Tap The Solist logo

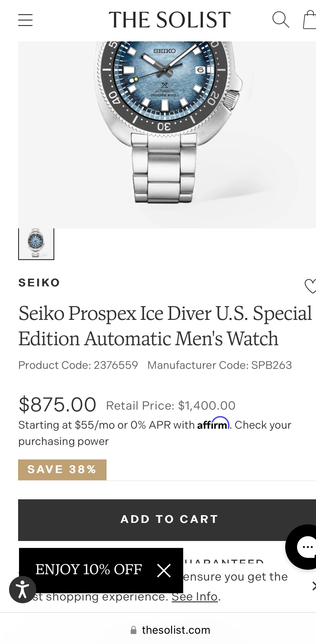[170, 20]
